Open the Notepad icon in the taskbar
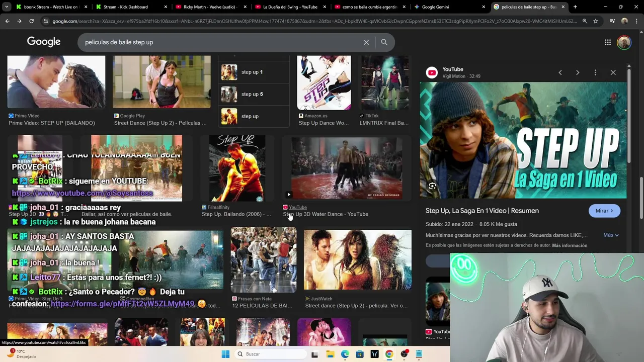Image resolution: width=644 pixels, height=362 pixels. [x=419, y=354]
